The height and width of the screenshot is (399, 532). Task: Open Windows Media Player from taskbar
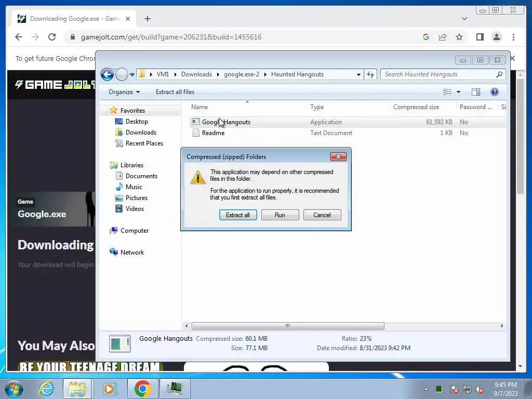pyautogui.click(x=109, y=389)
